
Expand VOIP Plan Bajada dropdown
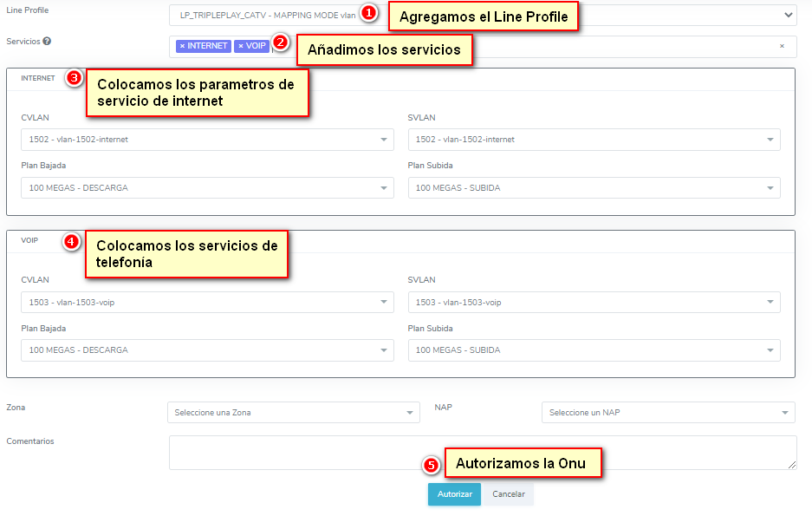(x=207, y=350)
